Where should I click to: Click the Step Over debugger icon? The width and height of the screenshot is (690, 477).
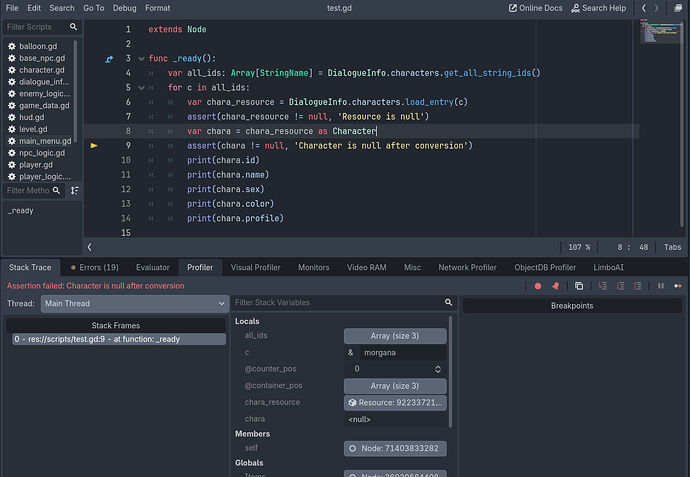pyautogui.click(x=620, y=286)
